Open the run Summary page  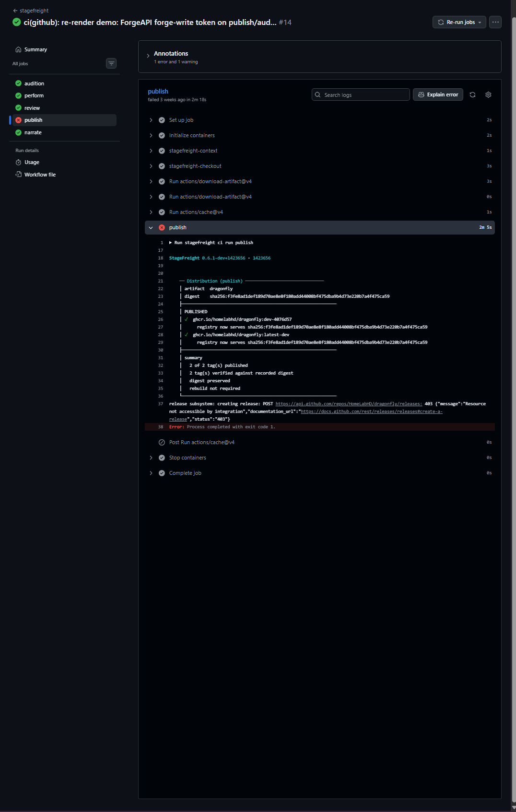pos(35,49)
